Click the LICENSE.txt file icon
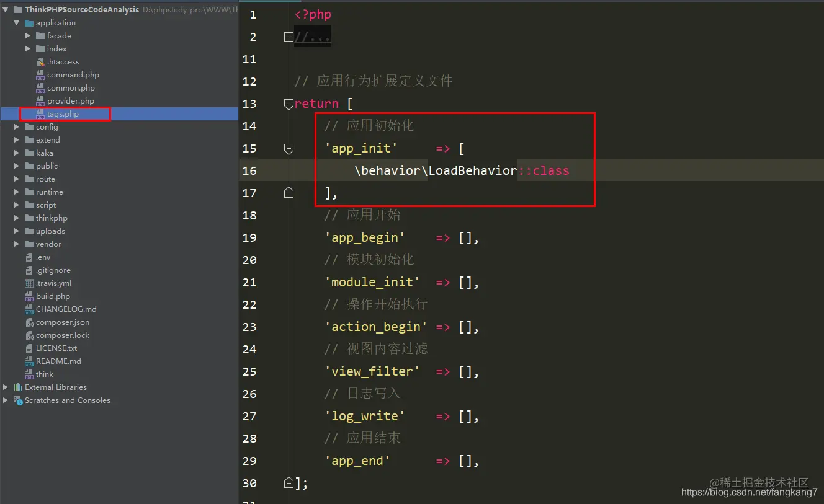The image size is (824, 504). [29, 348]
